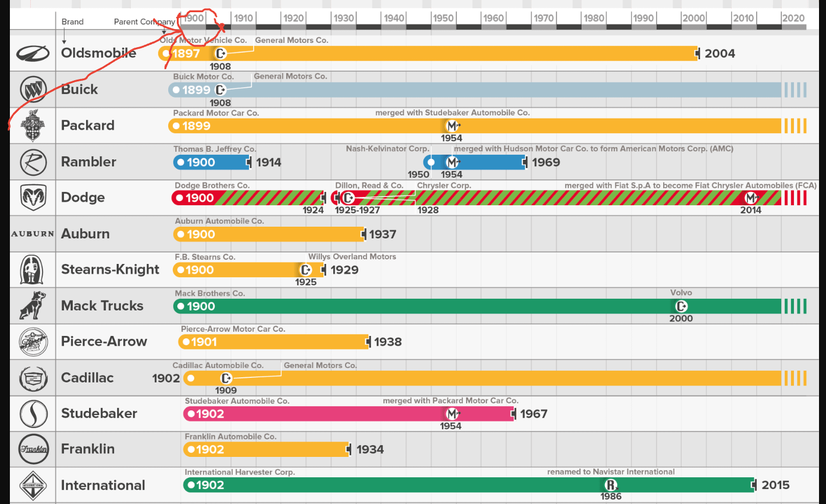This screenshot has width=826, height=504.
Task: Click International's 1986 rename R marker
Action: 610,485
